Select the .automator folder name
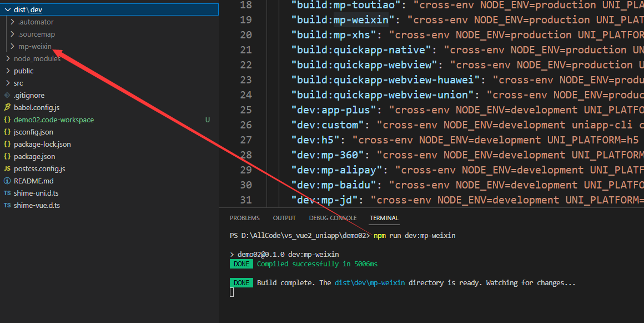 (x=36, y=22)
